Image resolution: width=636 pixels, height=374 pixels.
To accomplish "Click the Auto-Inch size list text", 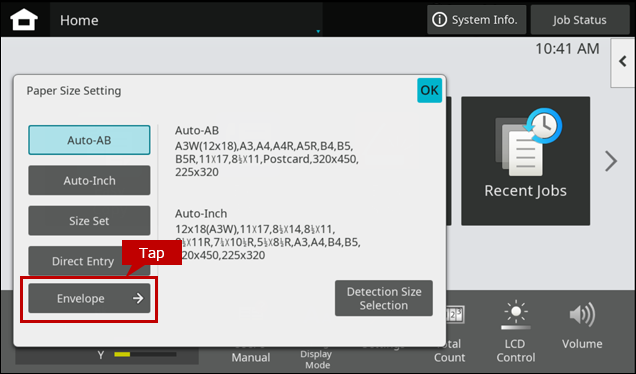I will pos(268,242).
